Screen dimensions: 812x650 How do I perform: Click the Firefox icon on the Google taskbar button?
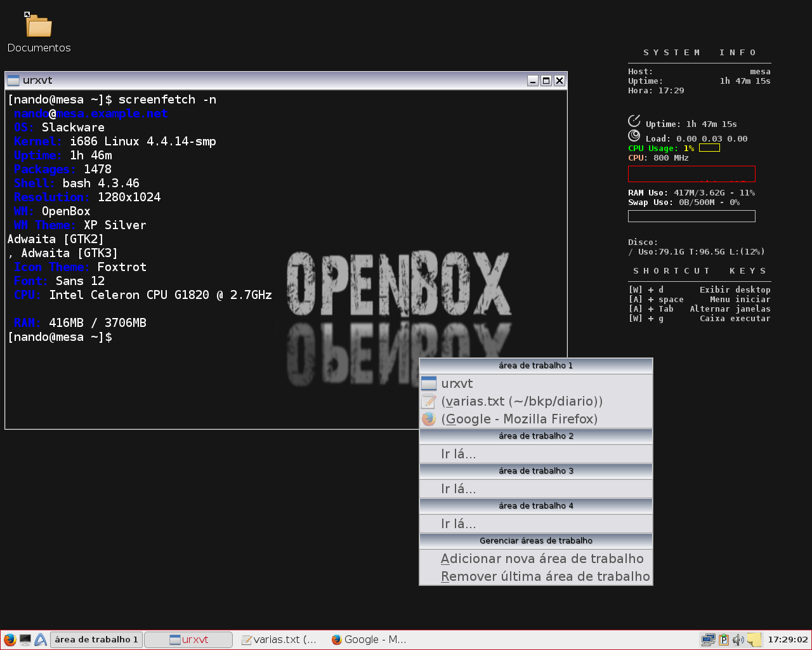click(337, 640)
